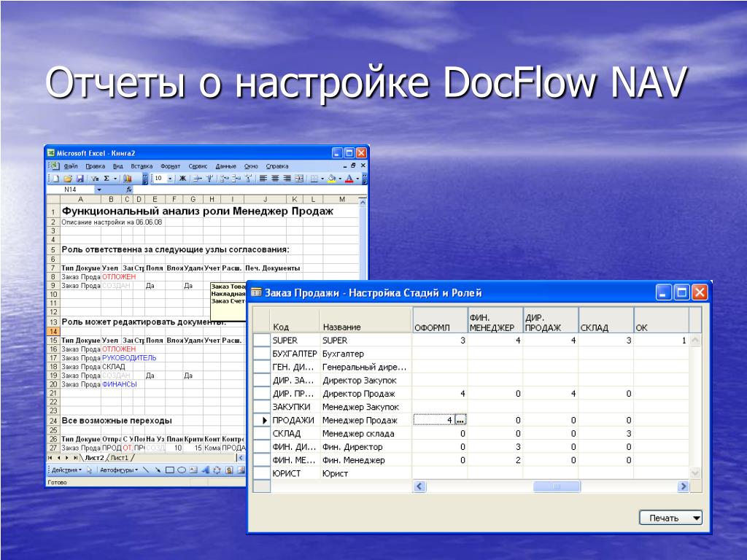Click the Name Box showing N14
Image resolution: width=747 pixels, height=560 pixels.
[x=71, y=190]
